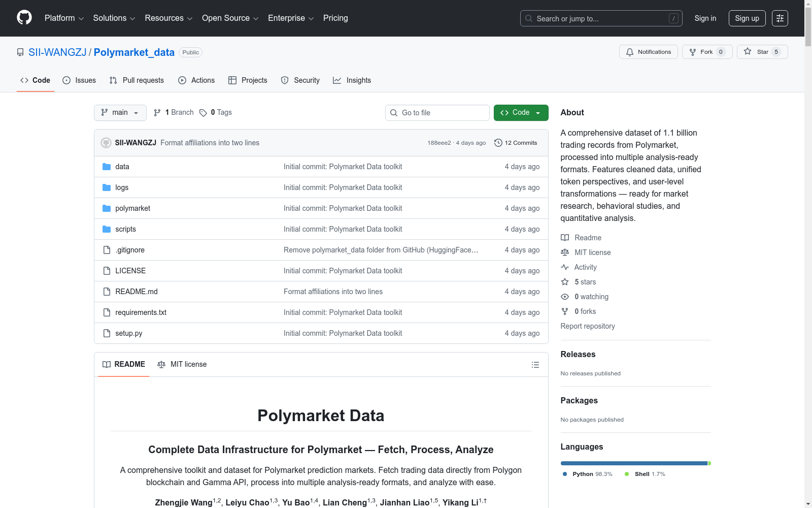The image size is (812, 508).
Task: Switch to the Actions tab
Action: [x=196, y=80]
